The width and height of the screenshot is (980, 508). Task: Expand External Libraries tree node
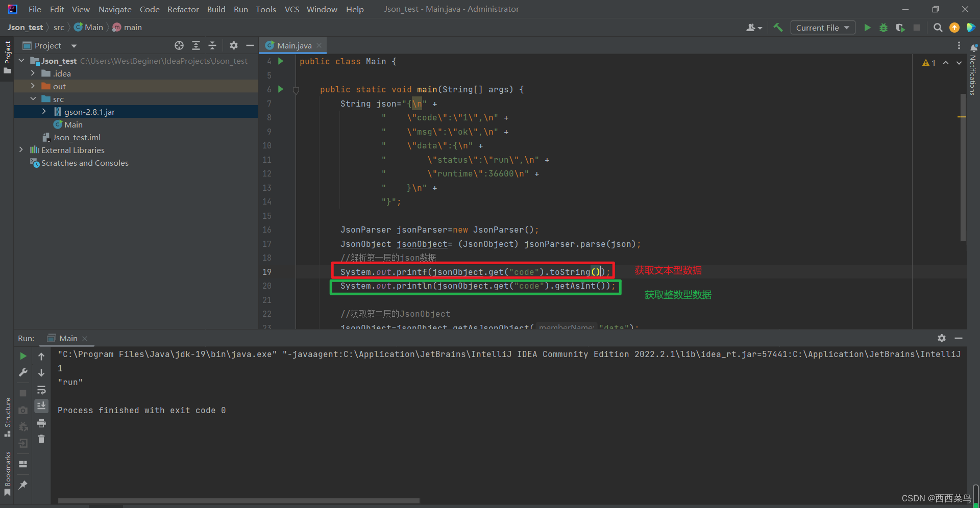21,150
